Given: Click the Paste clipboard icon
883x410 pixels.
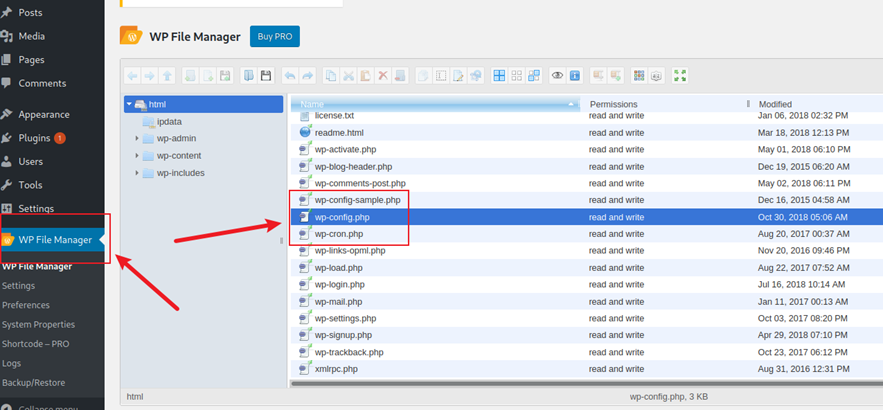Looking at the screenshot, I should [365, 75].
